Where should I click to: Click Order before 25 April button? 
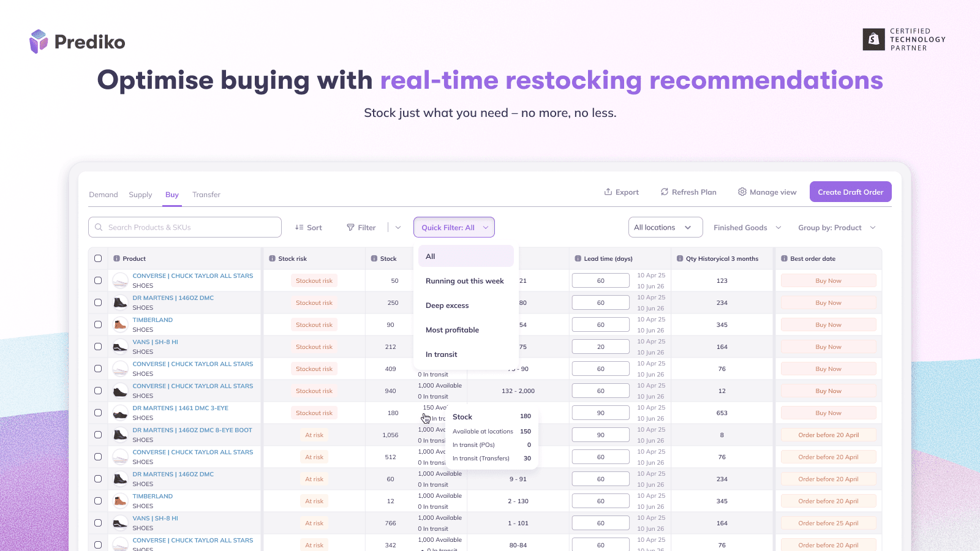coord(828,523)
